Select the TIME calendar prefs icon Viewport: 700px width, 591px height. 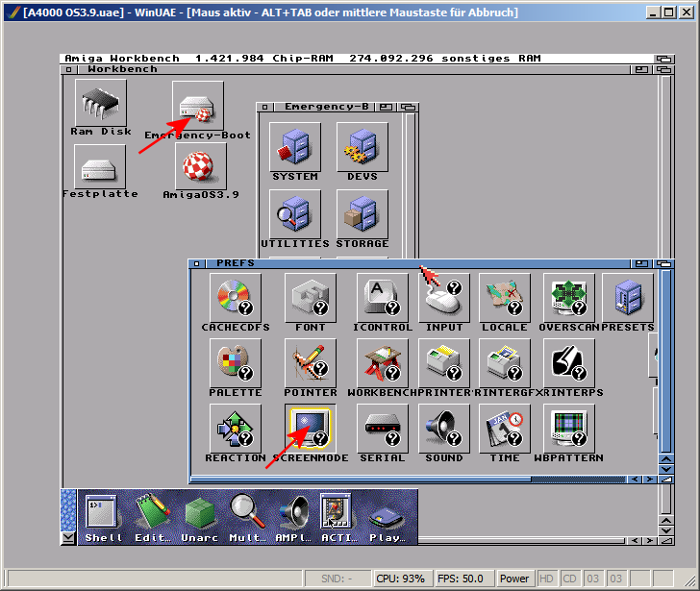(505, 429)
